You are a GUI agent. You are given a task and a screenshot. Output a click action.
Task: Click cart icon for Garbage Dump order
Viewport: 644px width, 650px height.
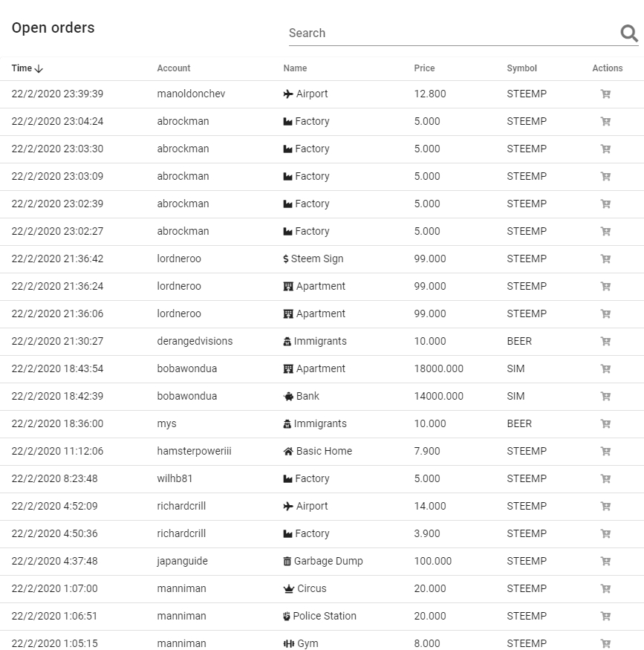[x=605, y=562]
